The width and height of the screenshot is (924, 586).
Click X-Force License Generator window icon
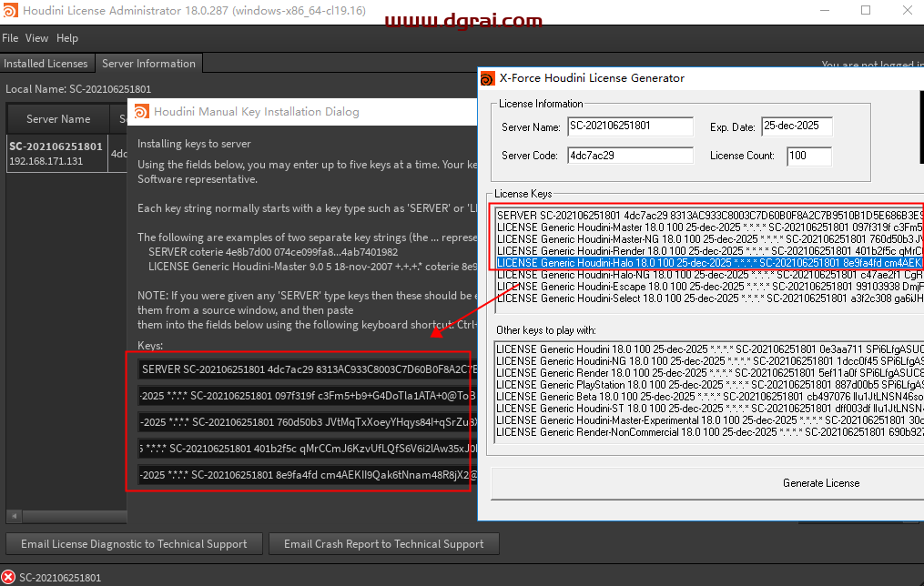click(487, 78)
